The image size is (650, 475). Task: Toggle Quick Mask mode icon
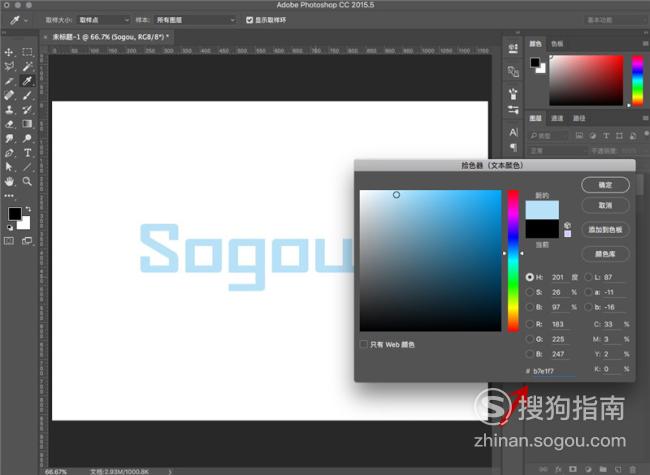9,241
